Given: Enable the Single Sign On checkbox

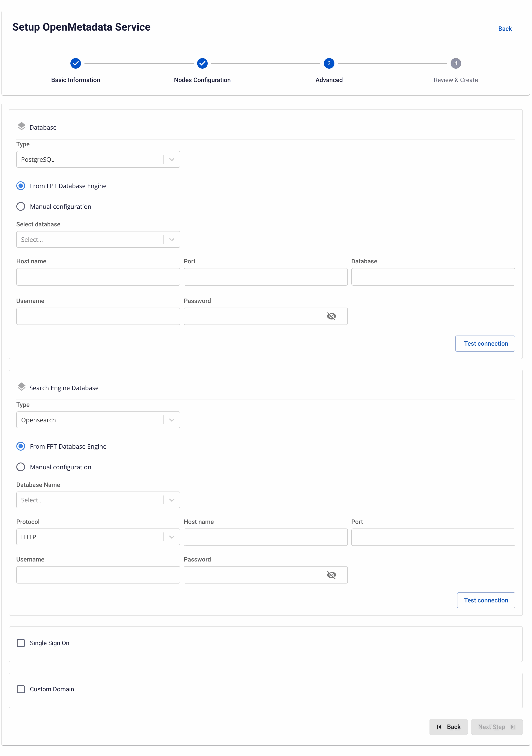Looking at the screenshot, I should [x=21, y=643].
